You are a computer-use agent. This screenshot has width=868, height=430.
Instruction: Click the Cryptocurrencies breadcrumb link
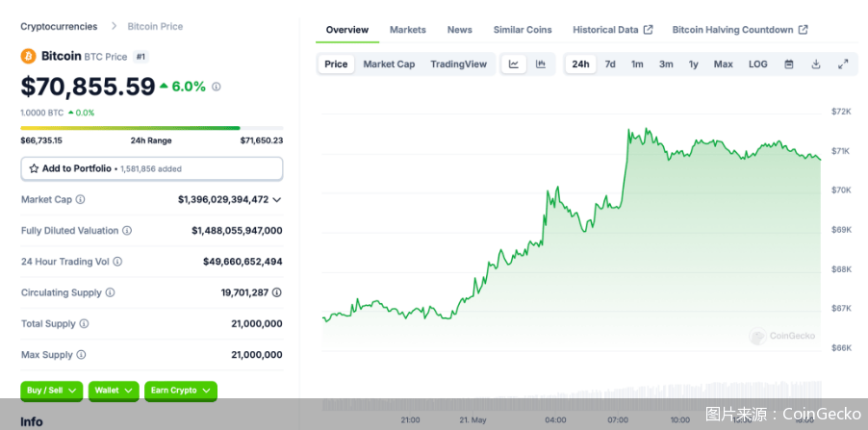coord(59,26)
